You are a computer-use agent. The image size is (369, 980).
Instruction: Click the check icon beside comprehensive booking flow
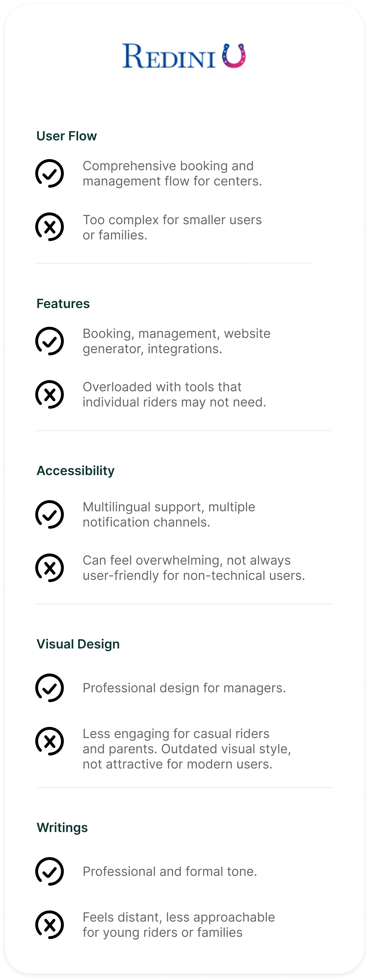tap(49, 174)
